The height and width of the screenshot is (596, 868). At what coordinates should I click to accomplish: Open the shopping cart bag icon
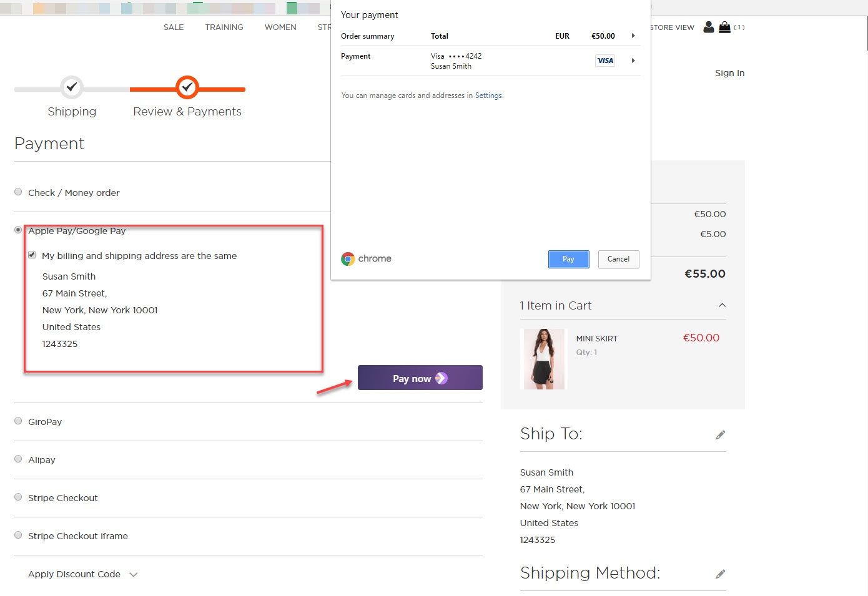[x=724, y=27]
